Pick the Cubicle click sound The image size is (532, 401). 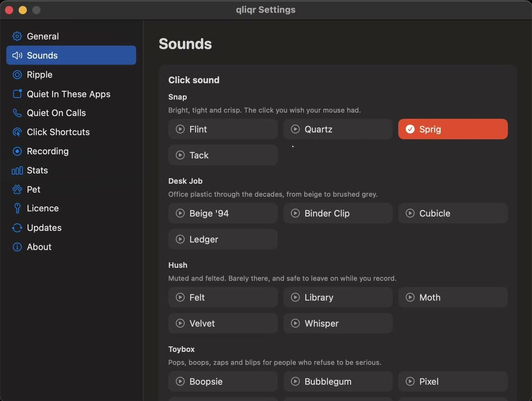click(453, 213)
